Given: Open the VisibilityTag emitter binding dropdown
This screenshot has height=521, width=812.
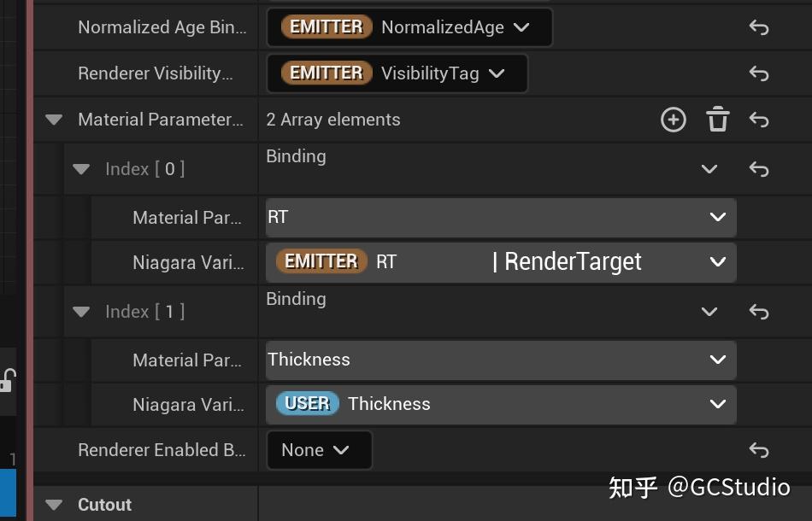Looking at the screenshot, I should (497, 73).
